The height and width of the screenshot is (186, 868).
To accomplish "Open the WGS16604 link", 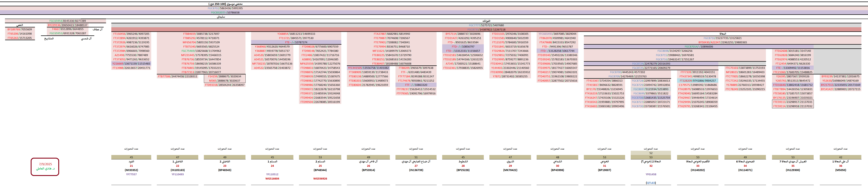I will coord(272,179).
